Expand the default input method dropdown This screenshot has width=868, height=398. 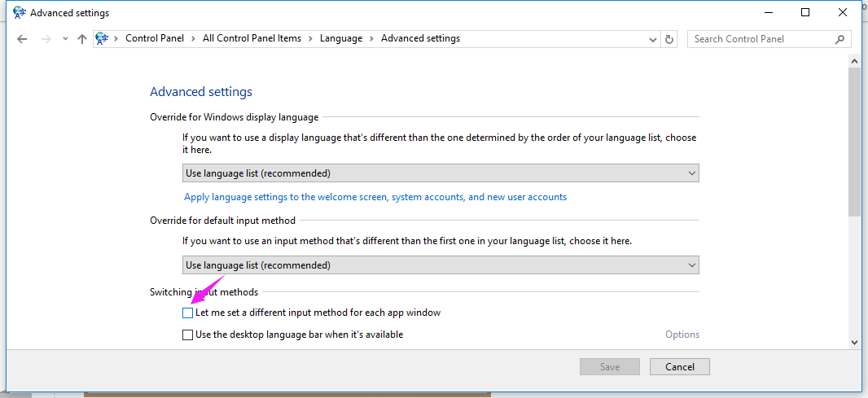[441, 265]
